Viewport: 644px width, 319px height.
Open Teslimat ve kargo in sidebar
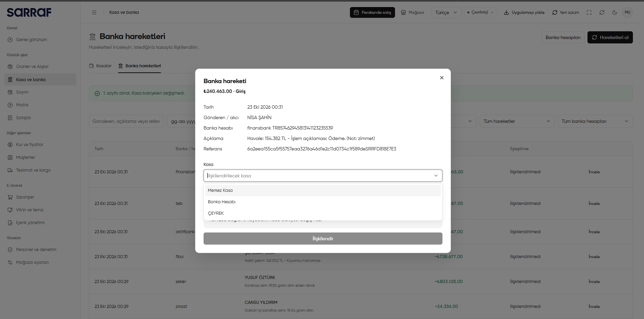(x=40, y=170)
